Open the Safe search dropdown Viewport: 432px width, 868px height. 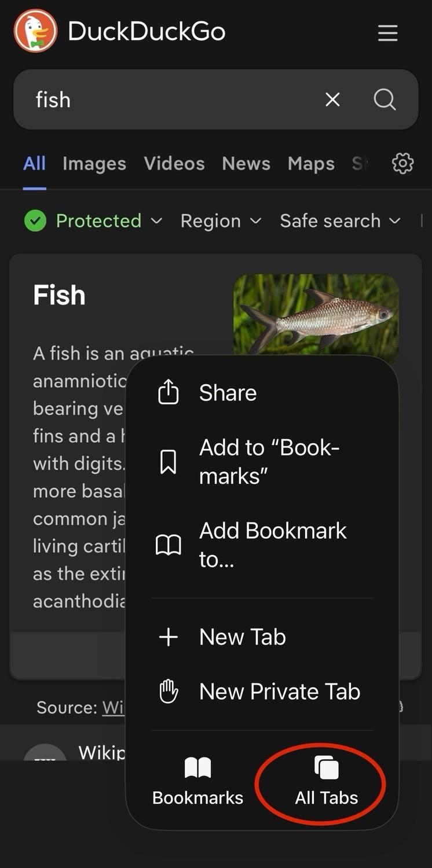click(x=340, y=220)
